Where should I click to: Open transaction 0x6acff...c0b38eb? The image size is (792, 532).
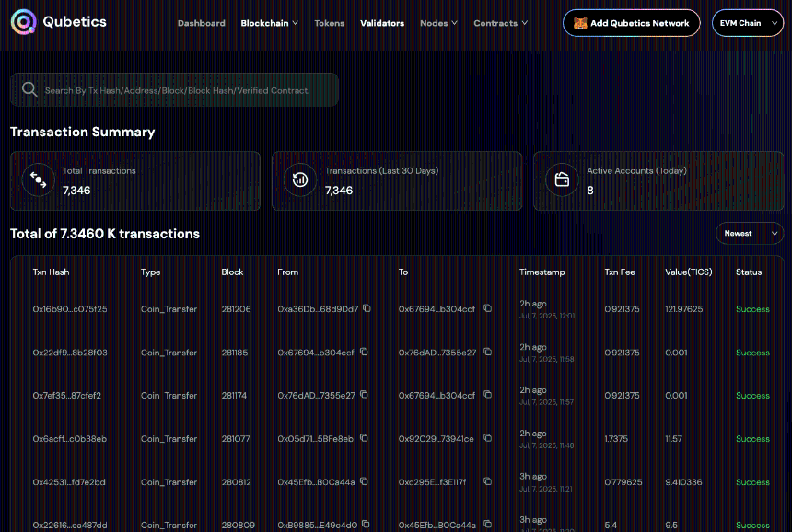[x=69, y=439]
